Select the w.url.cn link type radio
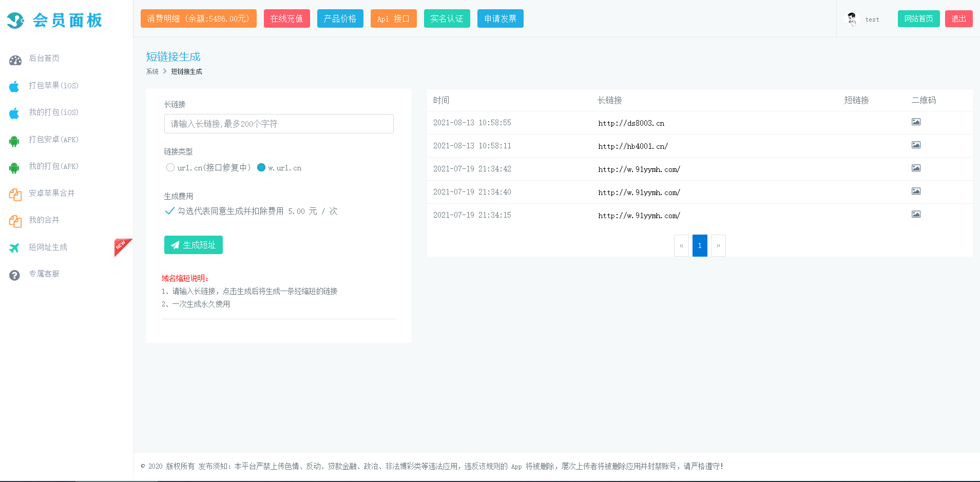 (x=261, y=167)
